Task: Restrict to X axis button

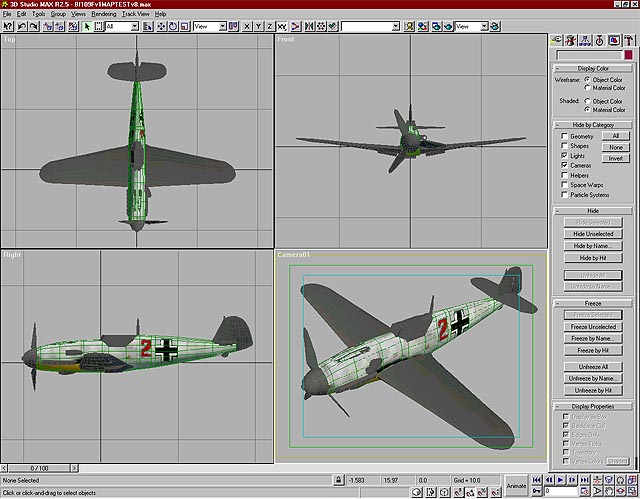Action: pos(247,27)
